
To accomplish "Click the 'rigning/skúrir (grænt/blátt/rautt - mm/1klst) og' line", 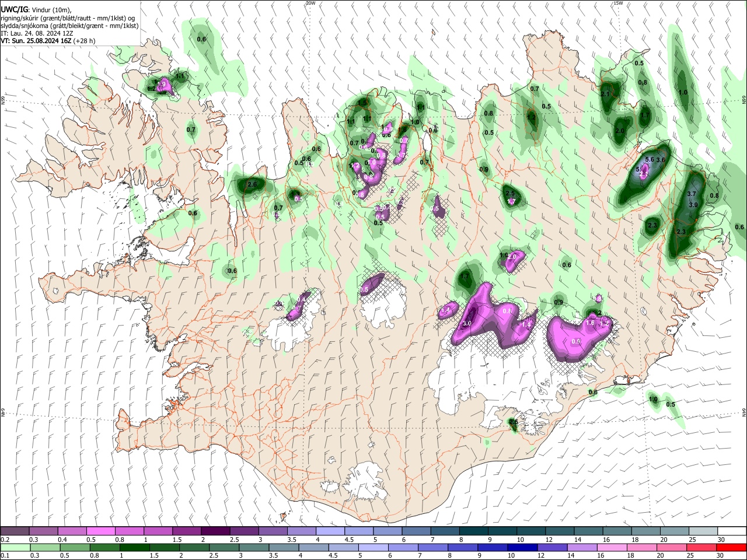I will click(x=68, y=18).
